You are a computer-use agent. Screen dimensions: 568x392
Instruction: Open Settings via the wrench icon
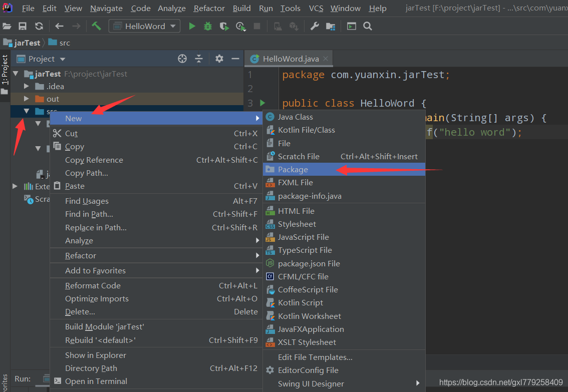[x=315, y=26]
